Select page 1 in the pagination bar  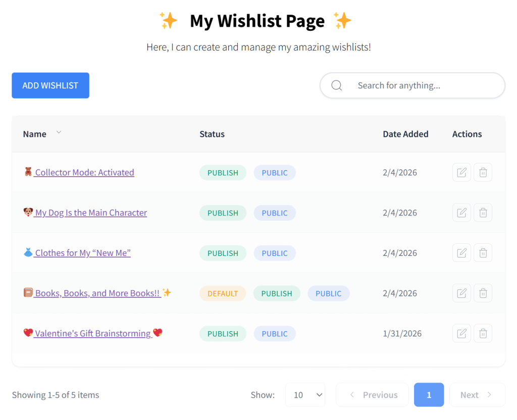click(429, 395)
